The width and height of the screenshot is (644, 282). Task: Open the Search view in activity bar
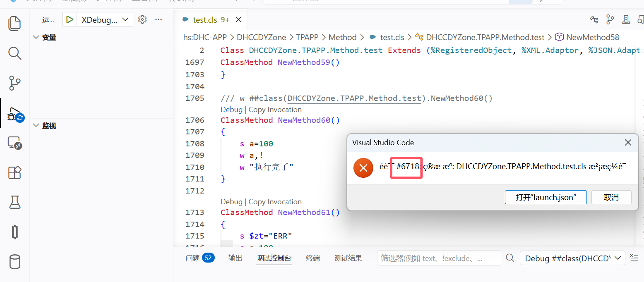(x=14, y=53)
